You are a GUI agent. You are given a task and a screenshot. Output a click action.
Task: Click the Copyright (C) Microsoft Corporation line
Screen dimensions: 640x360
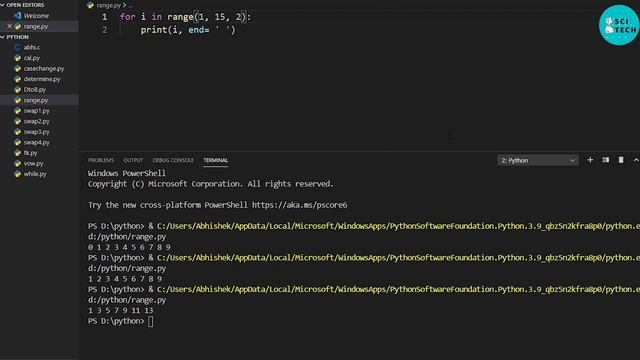(x=211, y=184)
